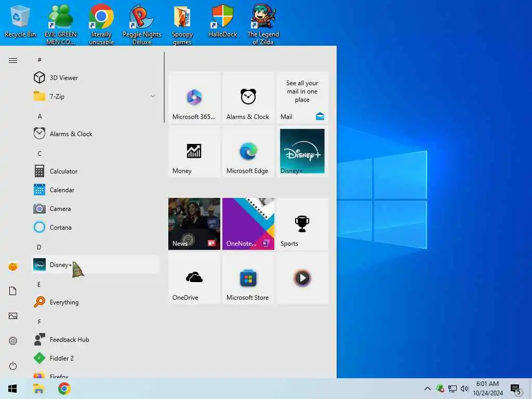Open Google Chrome from the taskbar
The image size is (532, 399).
64,389
